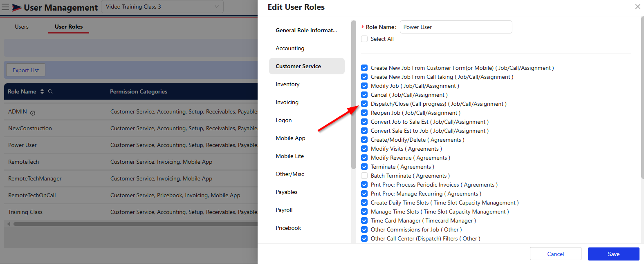Save the user role changes

point(613,254)
